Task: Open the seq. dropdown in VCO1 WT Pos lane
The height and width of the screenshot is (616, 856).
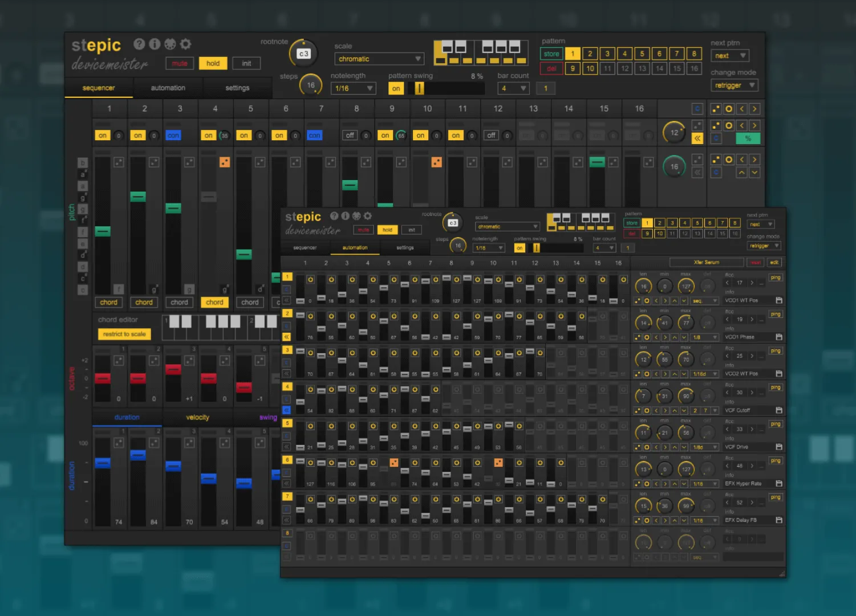Action: pyautogui.click(x=704, y=300)
